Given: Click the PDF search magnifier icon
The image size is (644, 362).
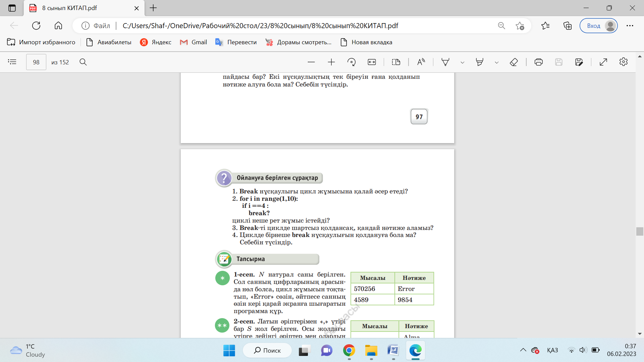Looking at the screenshot, I should (83, 62).
